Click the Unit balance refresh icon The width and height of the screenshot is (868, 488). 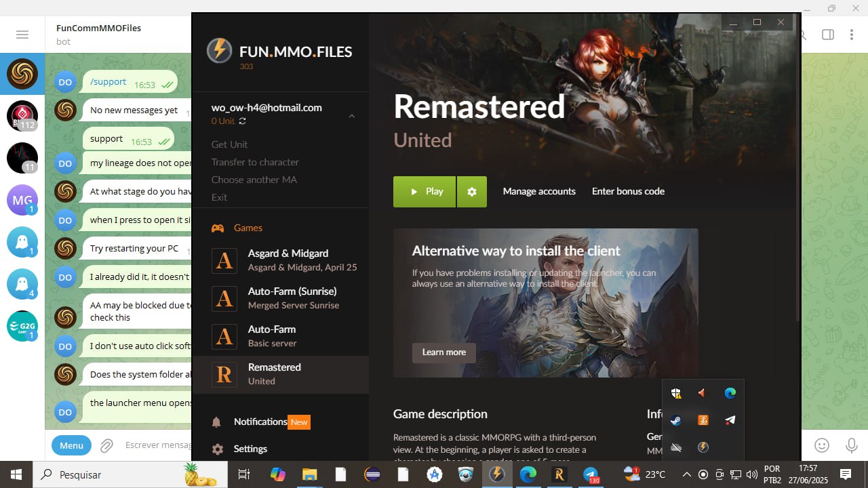pos(242,121)
